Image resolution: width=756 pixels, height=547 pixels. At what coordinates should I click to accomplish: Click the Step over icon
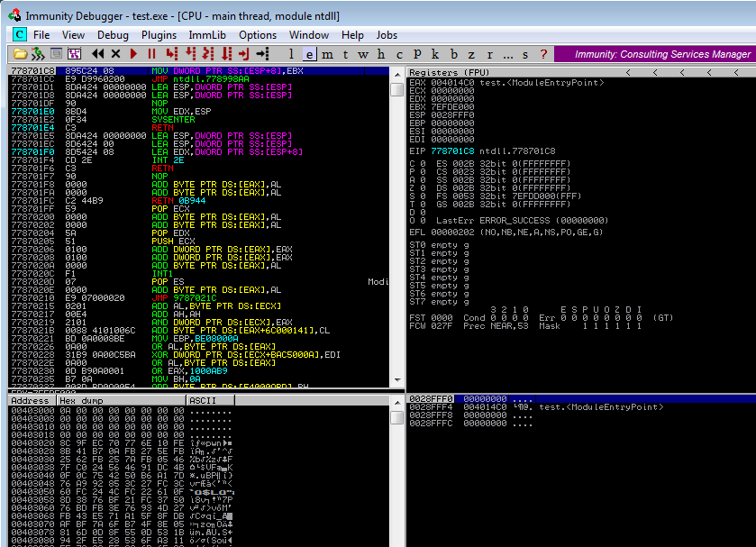click(x=190, y=54)
